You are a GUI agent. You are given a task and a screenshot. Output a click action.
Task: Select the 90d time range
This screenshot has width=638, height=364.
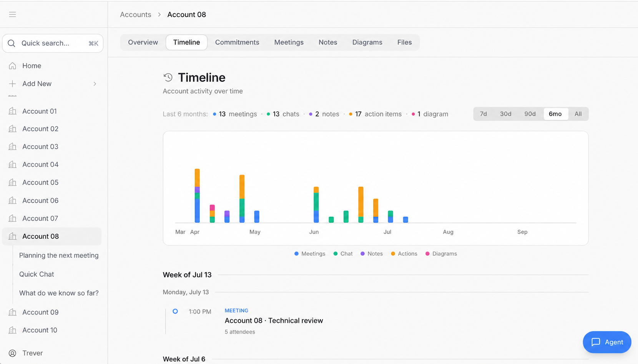tap(530, 114)
